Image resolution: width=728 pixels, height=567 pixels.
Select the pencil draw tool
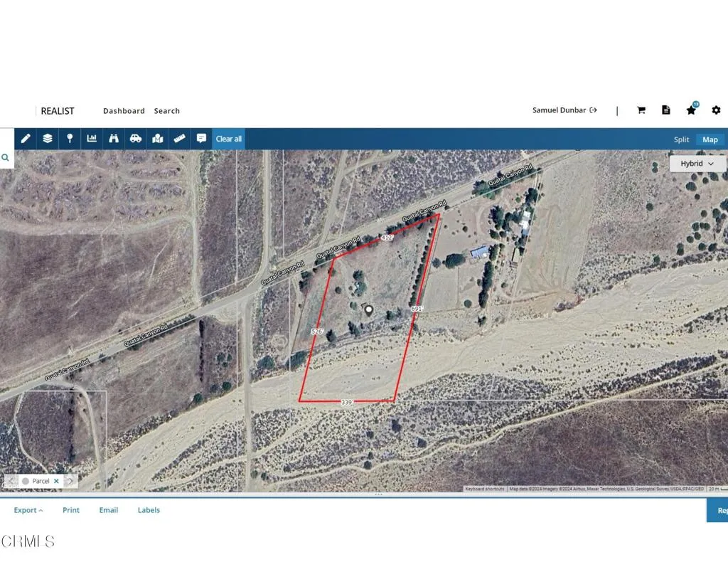tap(26, 139)
